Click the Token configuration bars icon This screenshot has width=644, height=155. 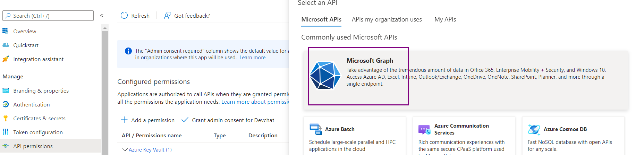(6, 132)
